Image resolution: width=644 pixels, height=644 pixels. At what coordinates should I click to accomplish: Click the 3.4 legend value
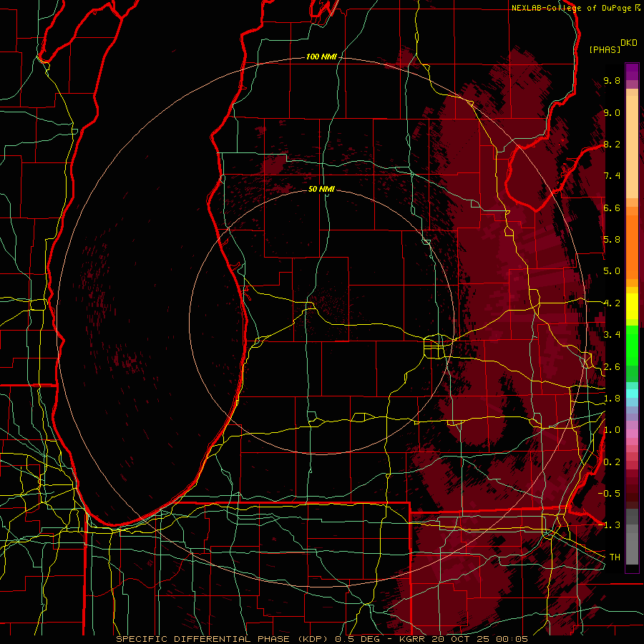[x=612, y=335]
